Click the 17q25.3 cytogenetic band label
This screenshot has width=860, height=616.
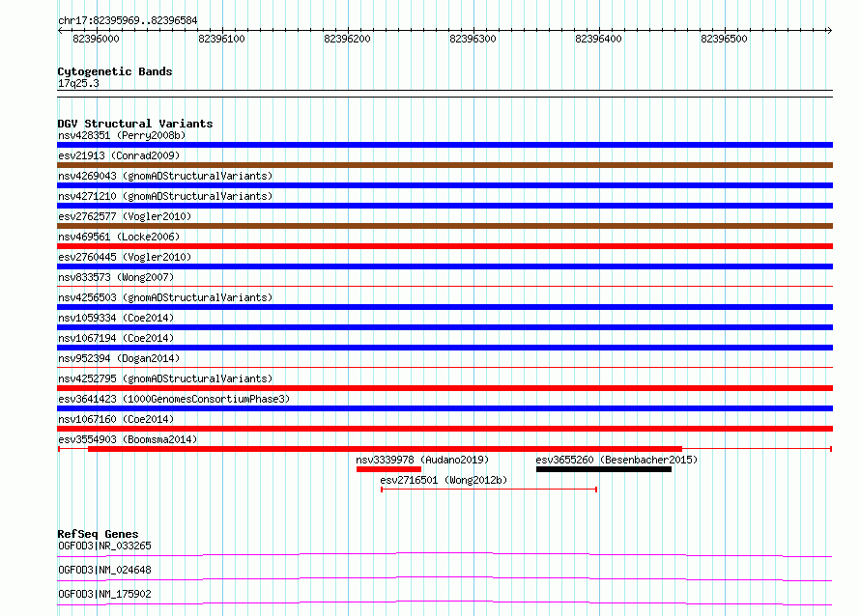point(78,83)
